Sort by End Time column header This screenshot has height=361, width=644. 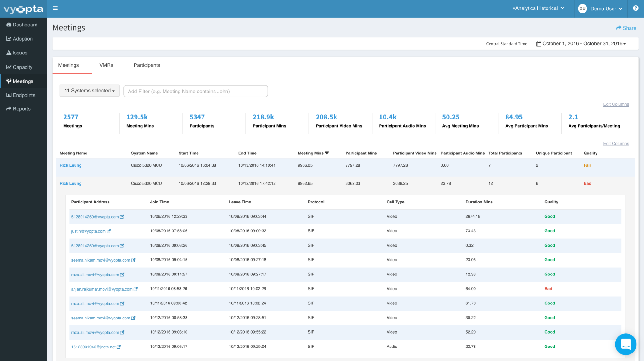[247, 153]
